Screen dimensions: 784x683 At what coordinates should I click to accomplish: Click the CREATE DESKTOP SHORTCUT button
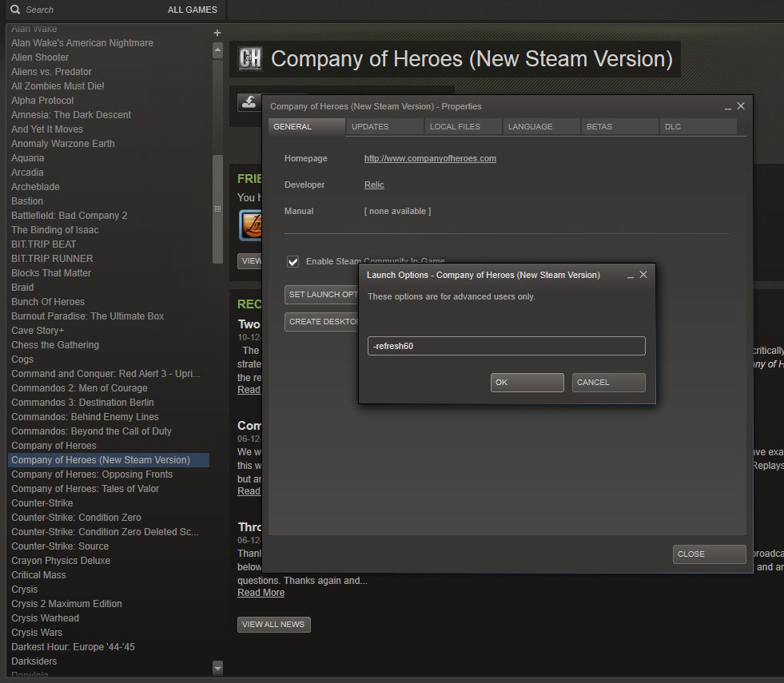click(x=321, y=322)
